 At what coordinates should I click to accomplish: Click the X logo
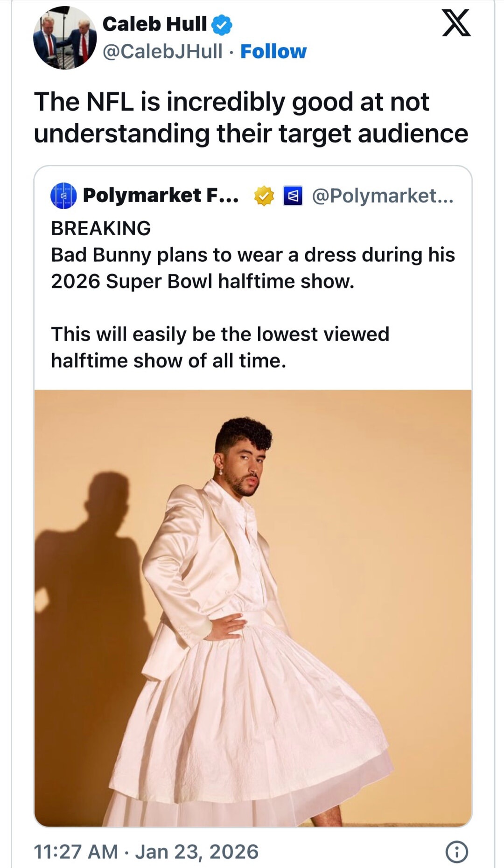coord(456,24)
